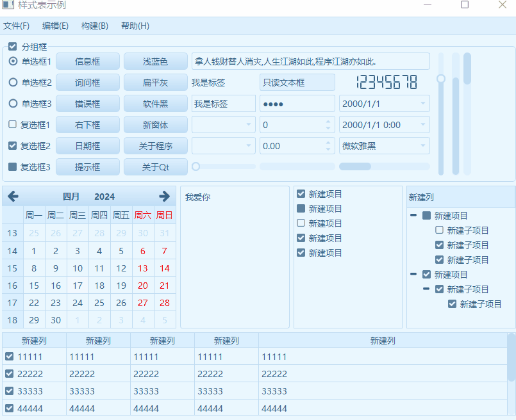Select April 15 in the calendar
This screenshot has width=516, height=420.
tap(34, 286)
